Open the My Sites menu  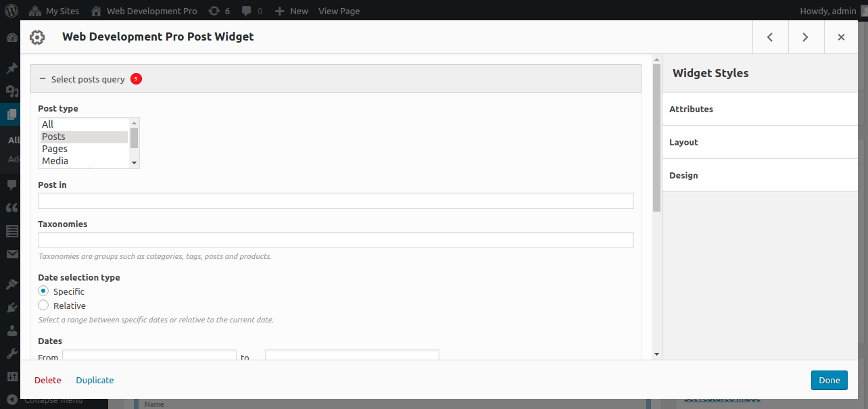tap(53, 11)
